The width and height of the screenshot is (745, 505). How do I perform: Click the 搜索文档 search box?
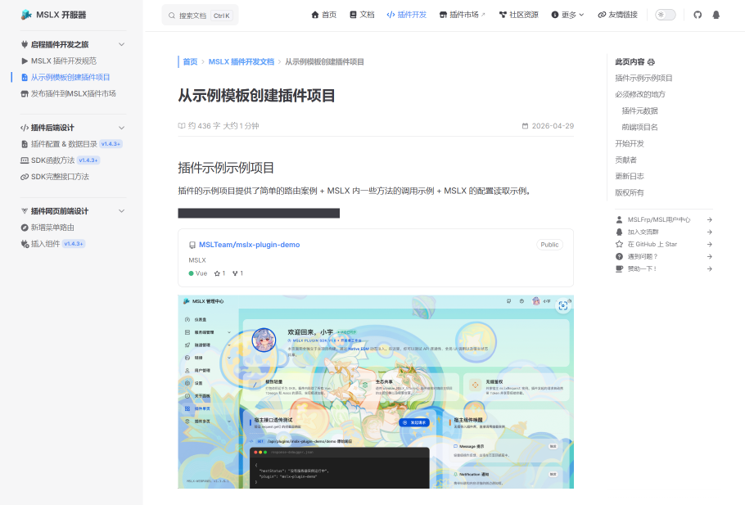click(200, 15)
